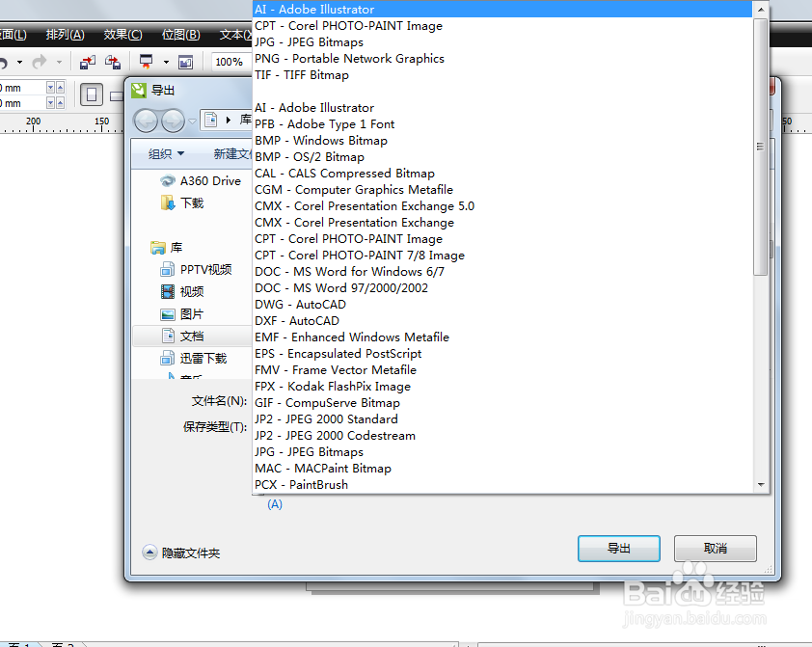This screenshot has width=812, height=647.
Task: Open the 组织 dropdown menu
Action: (x=166, y=153)
